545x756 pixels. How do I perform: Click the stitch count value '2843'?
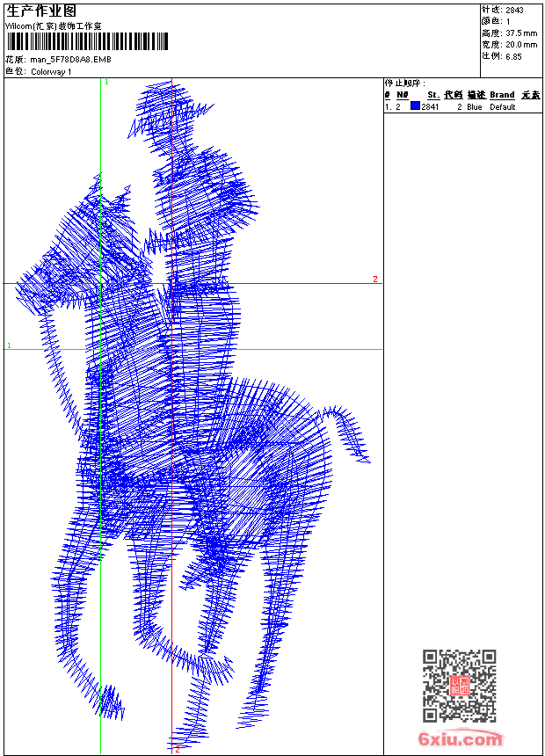click(x=514, y=10)
